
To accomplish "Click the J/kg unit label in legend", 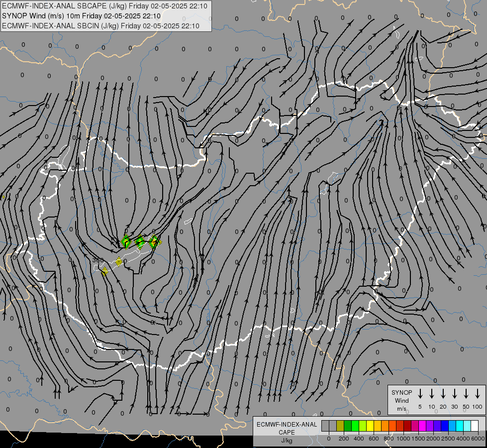I will tap(287, 441).
